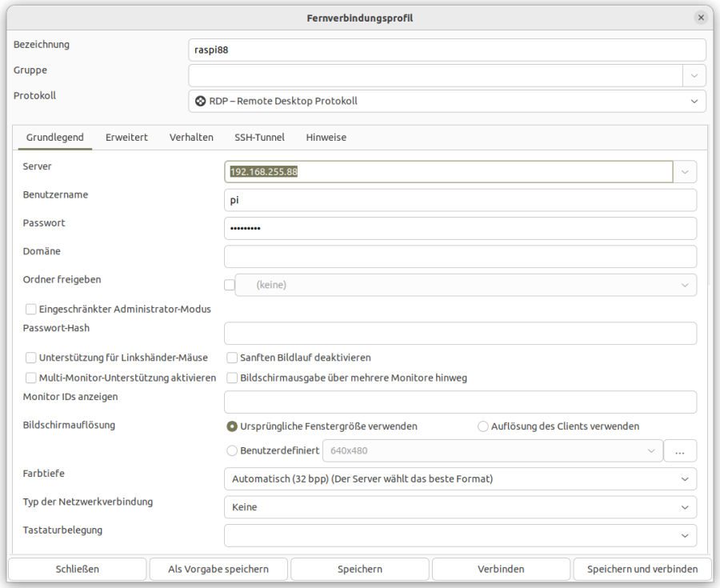Toggle Unterstützung für Linkshänder-Mäuse

coord(31,358)
